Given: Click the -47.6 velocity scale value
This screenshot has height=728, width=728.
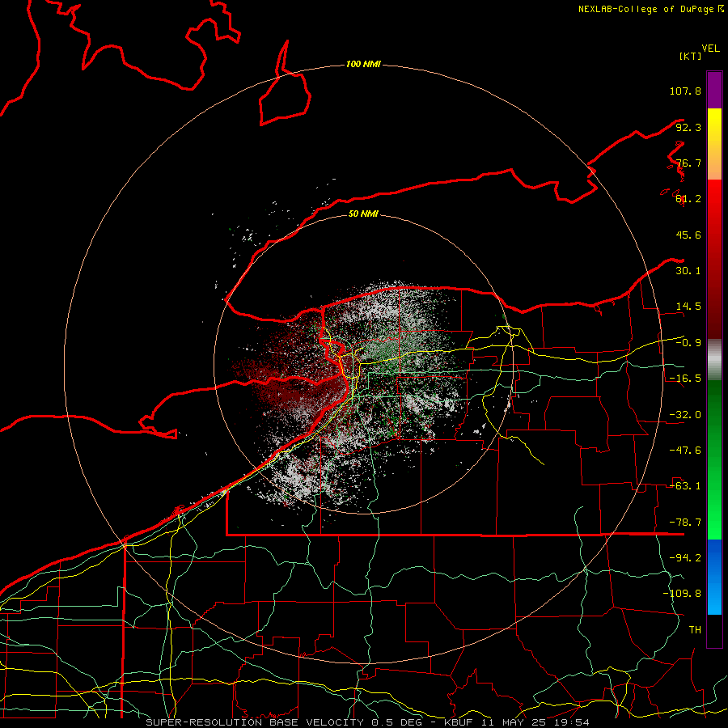Looking at the screenshot, I should 685,451.
